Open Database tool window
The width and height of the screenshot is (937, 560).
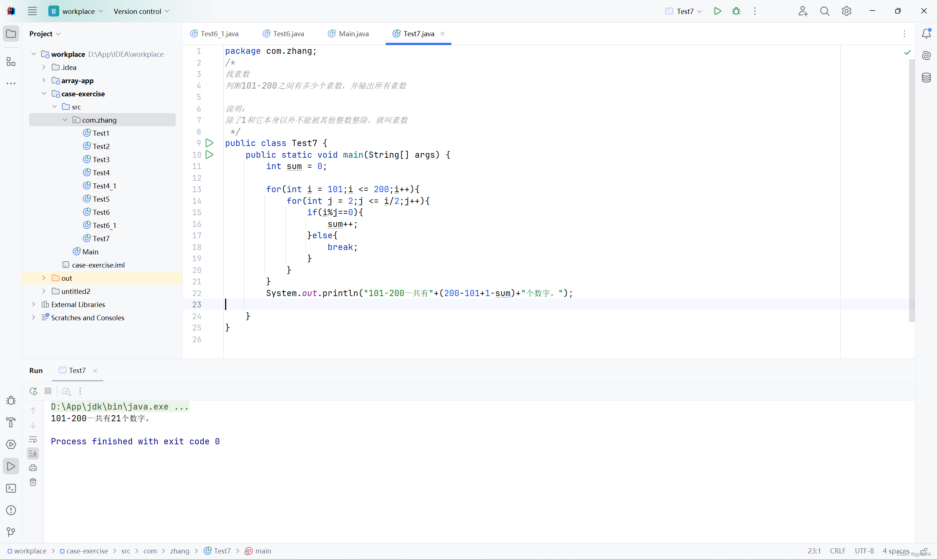click(926, 78)
